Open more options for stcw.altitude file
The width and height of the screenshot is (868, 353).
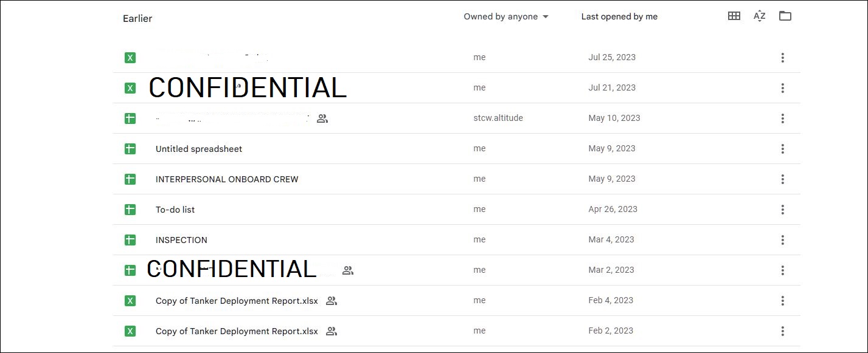click(782, 118)
